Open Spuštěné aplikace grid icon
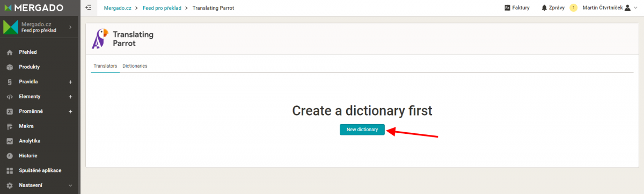This screenshot has height=194, width=644. pyautogui.click(x=9, y=170)
